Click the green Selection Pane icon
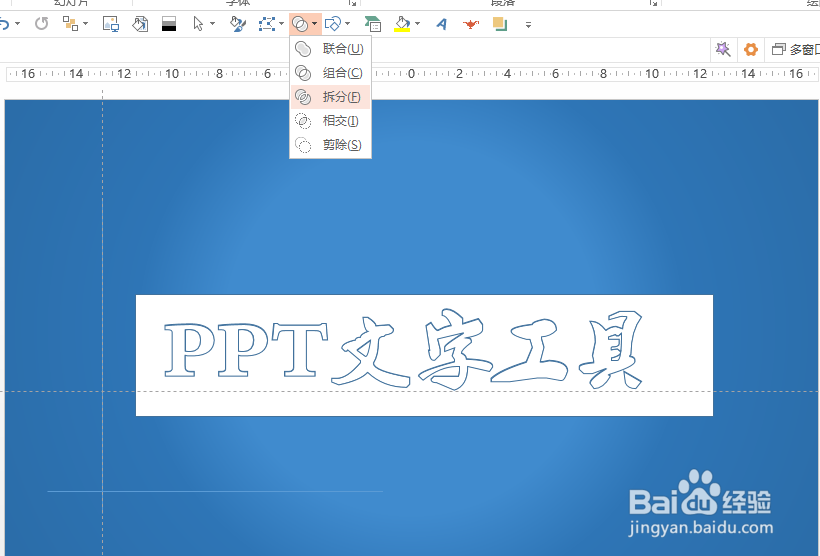The height and width of the screenshot is (556, 820). (373, 24)
